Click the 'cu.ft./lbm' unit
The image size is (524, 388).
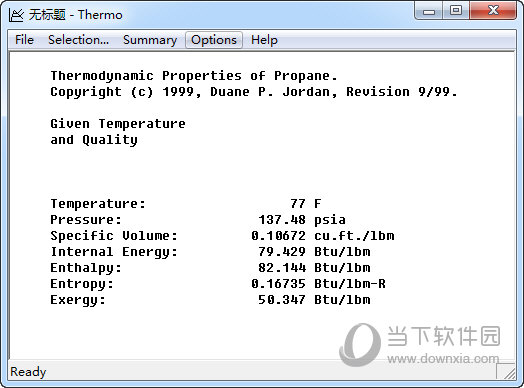point(354,236)
